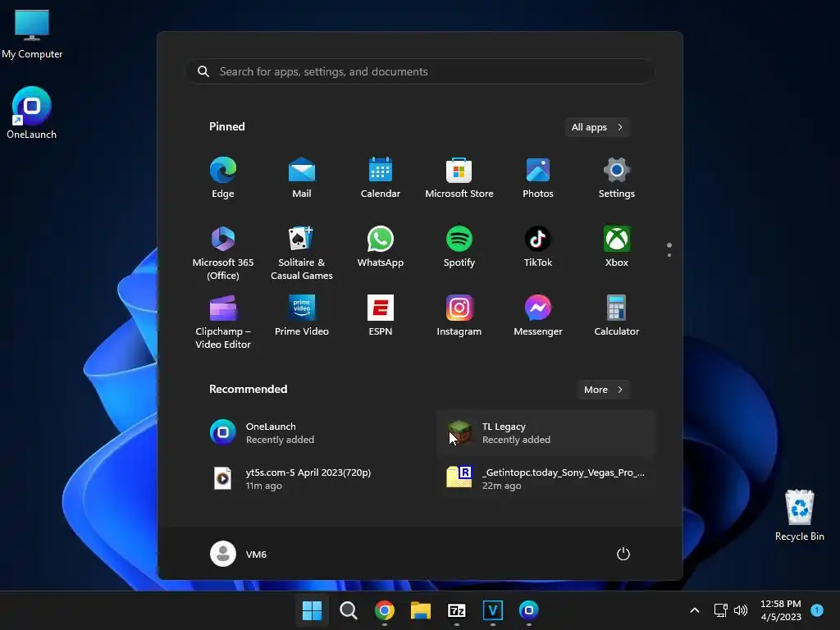The width and height of the screenshot is (840, 630).
Task: Open the notification badge in taskbar
Action: [817, 609]
